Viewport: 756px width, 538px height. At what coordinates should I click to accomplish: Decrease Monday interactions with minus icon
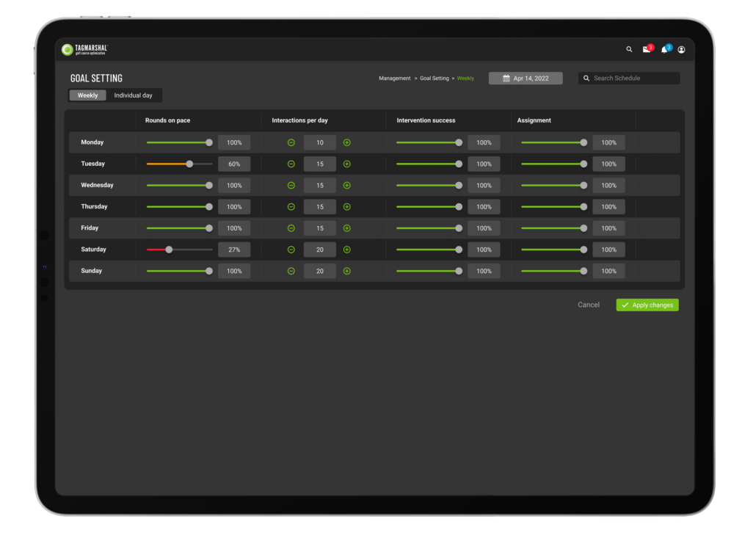(x=291, y=142)
